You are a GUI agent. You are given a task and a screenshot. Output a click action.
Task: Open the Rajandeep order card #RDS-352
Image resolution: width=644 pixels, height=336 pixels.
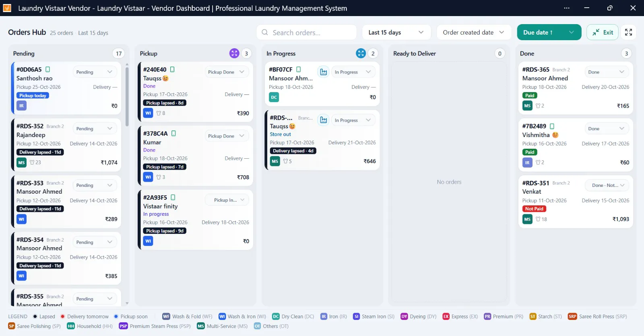(66, 145)
